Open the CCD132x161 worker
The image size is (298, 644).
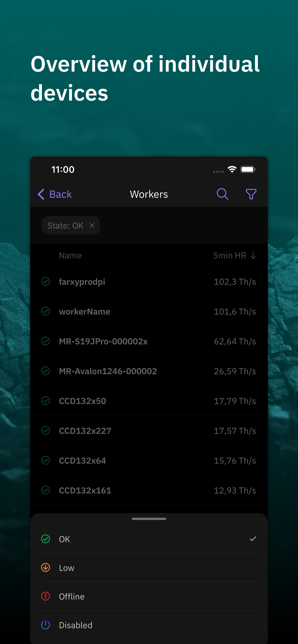pyautogui.click(x=149, y=490)
